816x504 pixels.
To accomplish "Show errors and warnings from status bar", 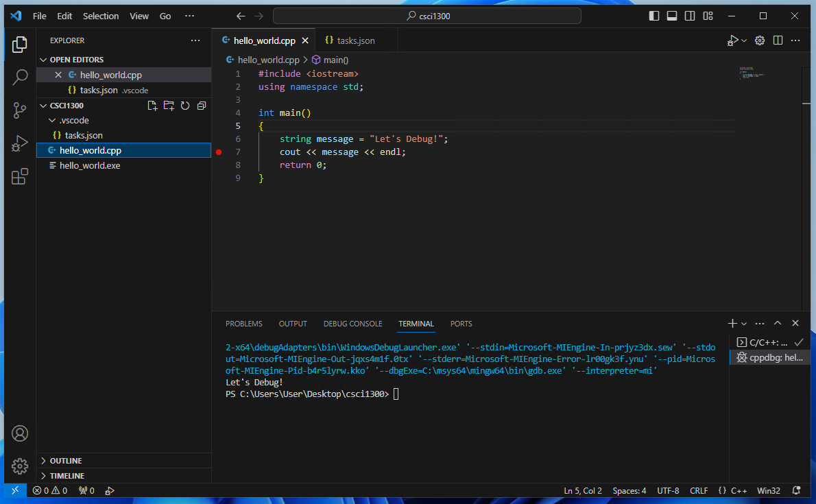I will (50, 490).
